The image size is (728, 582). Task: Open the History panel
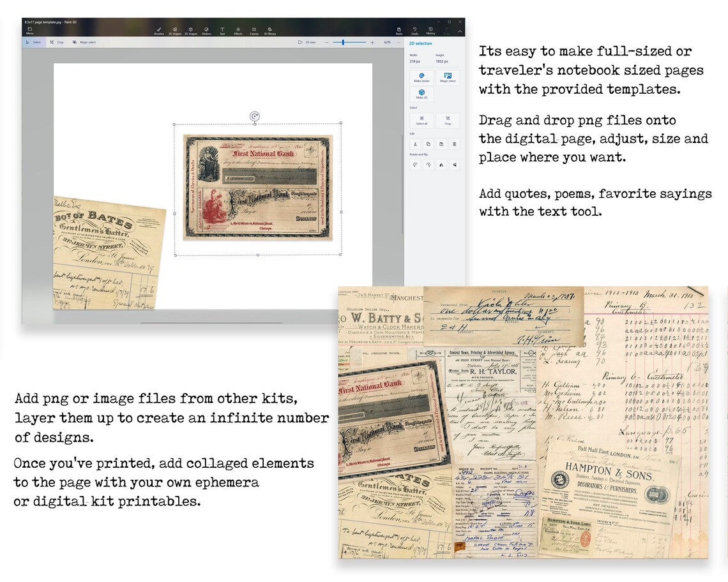pyautogui.click(x=430, y=31)
